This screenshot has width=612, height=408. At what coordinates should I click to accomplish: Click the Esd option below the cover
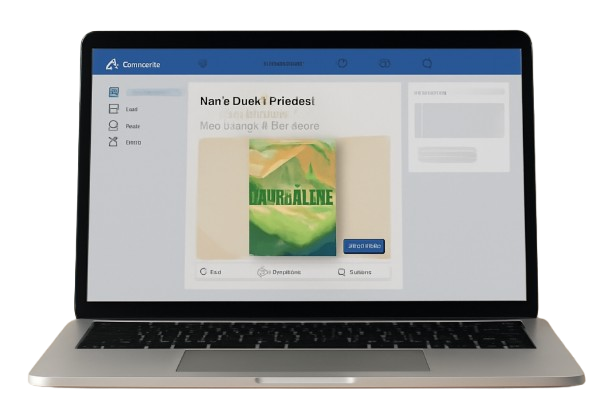pyautogui.click(x=212, y=271)
